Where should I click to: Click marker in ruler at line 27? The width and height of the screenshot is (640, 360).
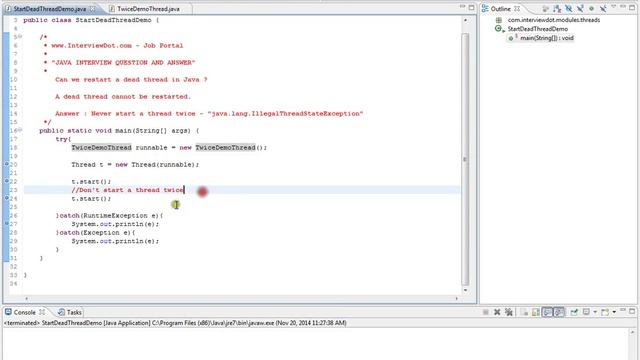(7, 223)
